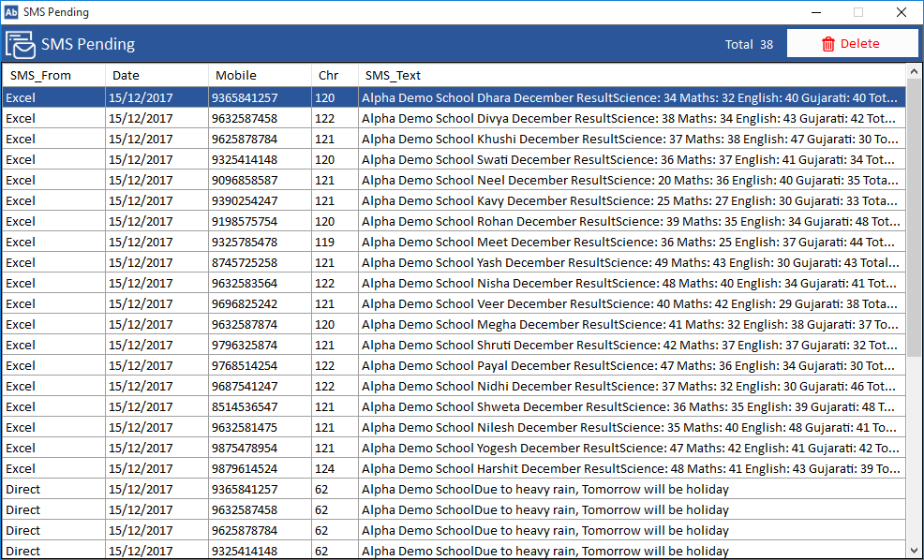The image size is (924, 560).
Task: Click the Chr column header
Action: 329,76
